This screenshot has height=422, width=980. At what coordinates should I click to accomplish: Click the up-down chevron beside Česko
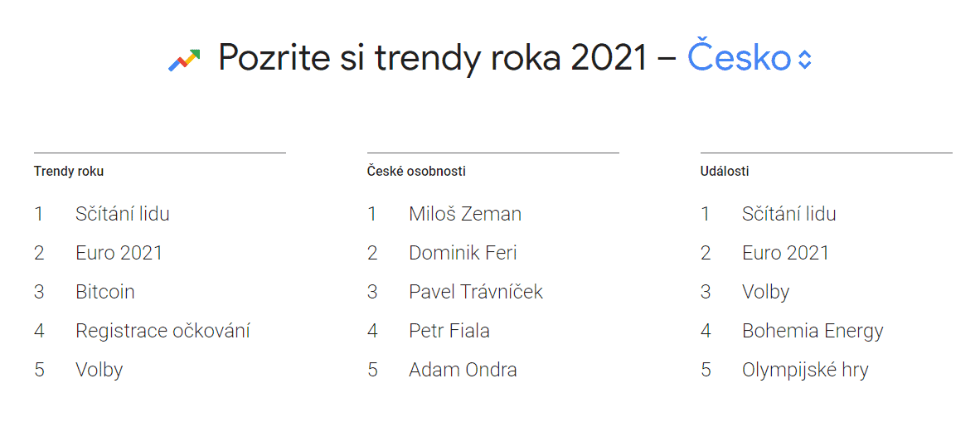(x=804, y=60)
